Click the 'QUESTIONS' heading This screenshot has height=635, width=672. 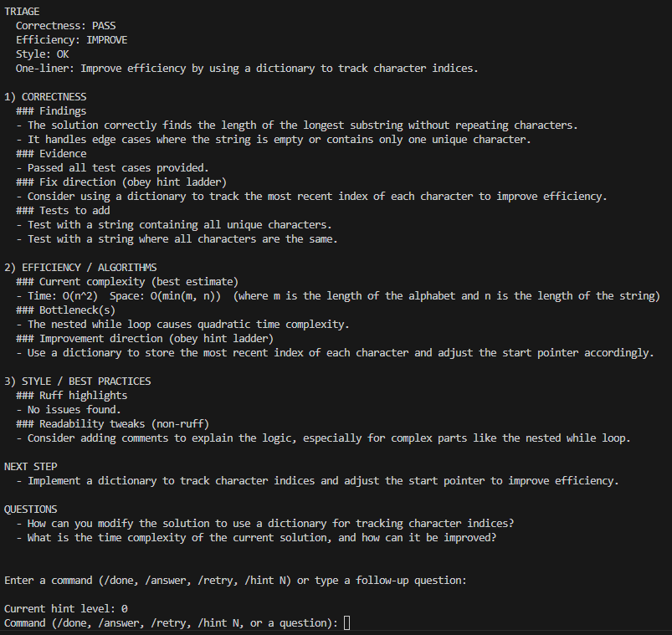31,509
